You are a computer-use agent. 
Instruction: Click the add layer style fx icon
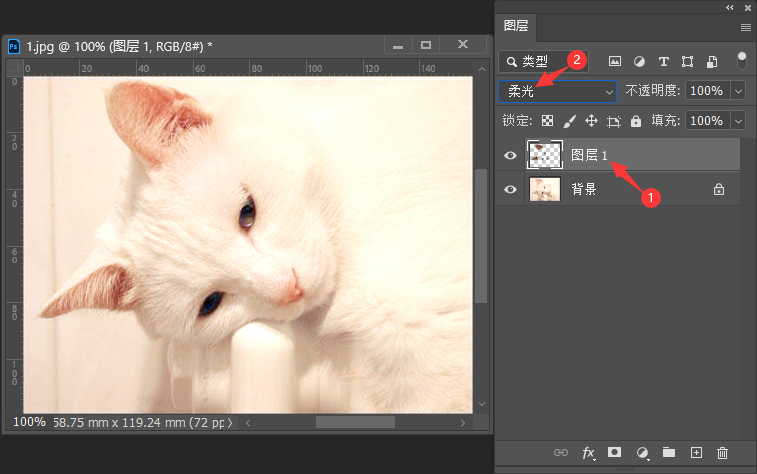point(589,453)
